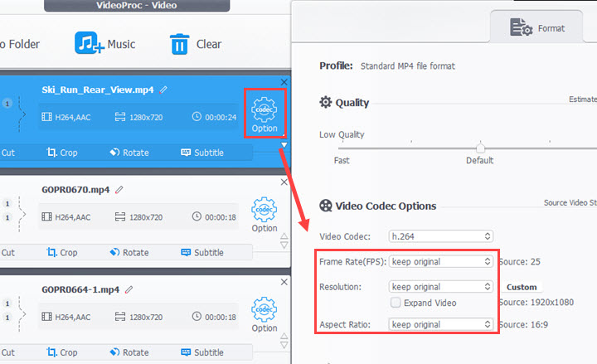Cut the GOPR0664-1.mp4 video
This screenshot has width=597, height=364.
coord(7,352)
